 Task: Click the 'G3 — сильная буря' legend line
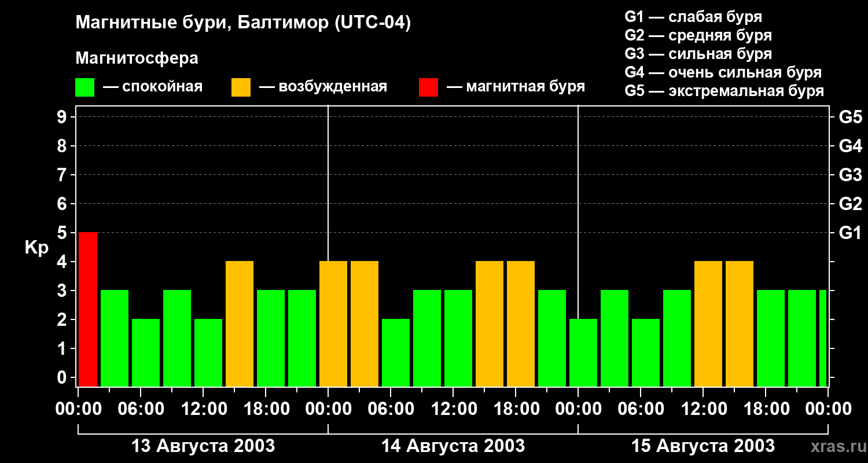(698, 54)
